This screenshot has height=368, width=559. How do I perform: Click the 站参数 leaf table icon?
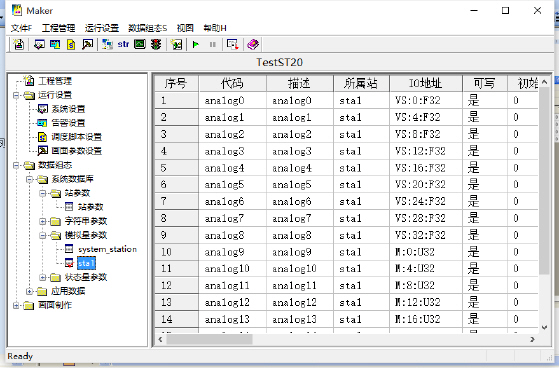(69, 207)
